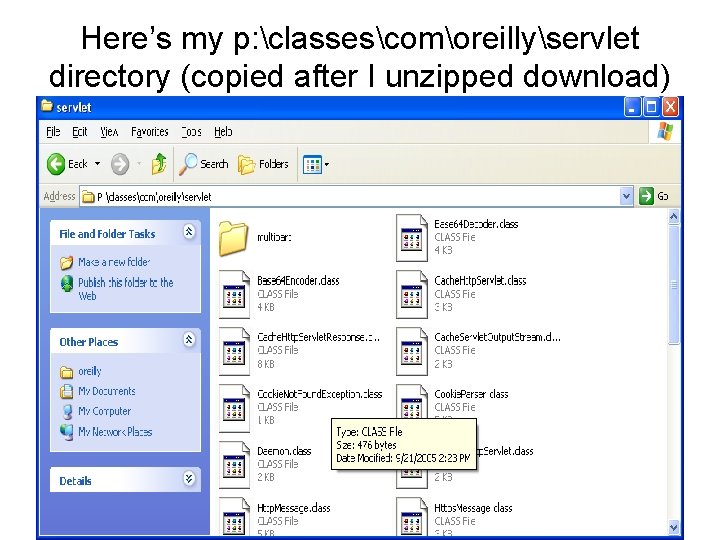
Task: Collapse File and Folder Tasks panel
Action: click(189, 232)
